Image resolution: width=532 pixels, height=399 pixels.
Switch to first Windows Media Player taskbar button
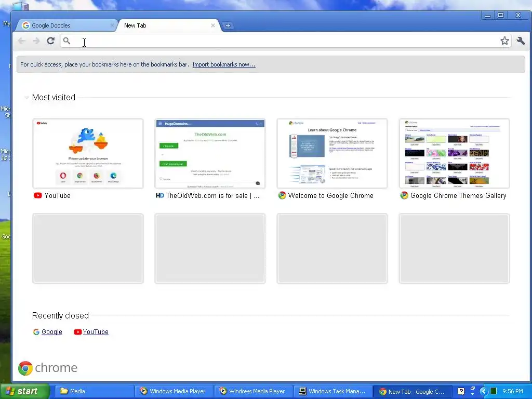coord(174,391)
